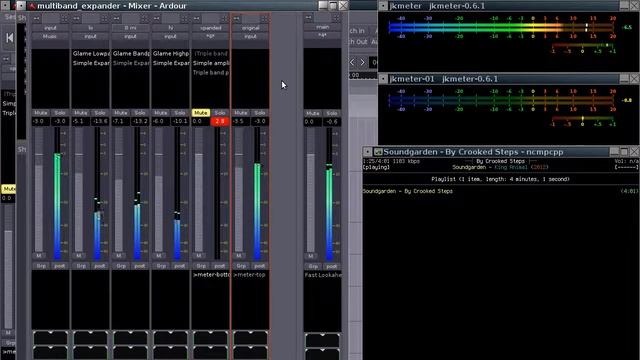Click go-to-start transport icon in editor window
The width and height of the screenshot is (640, 360).
tap(9, 38)
